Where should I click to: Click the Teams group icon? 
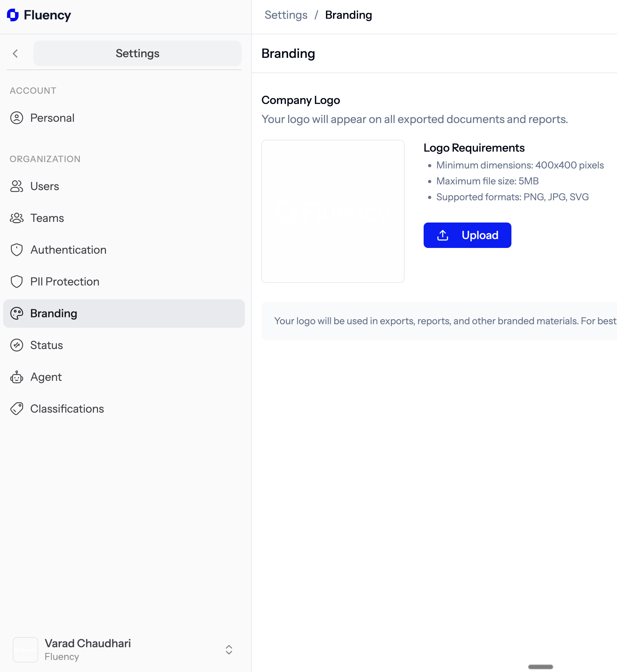(x=17, y=218)
